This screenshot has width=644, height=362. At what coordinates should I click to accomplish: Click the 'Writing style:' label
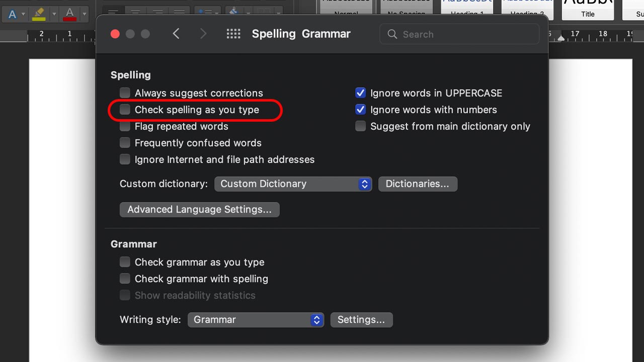[x=150, y=320]
